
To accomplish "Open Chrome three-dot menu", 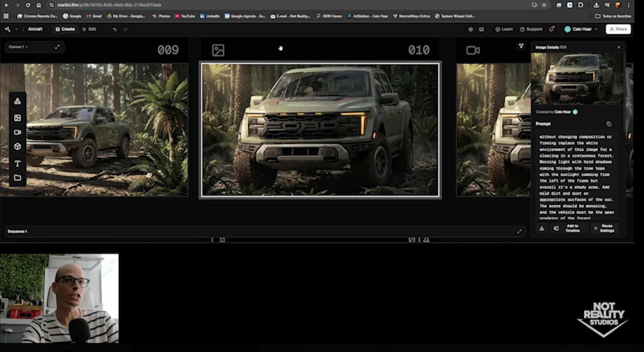I will tap(628, 5).
